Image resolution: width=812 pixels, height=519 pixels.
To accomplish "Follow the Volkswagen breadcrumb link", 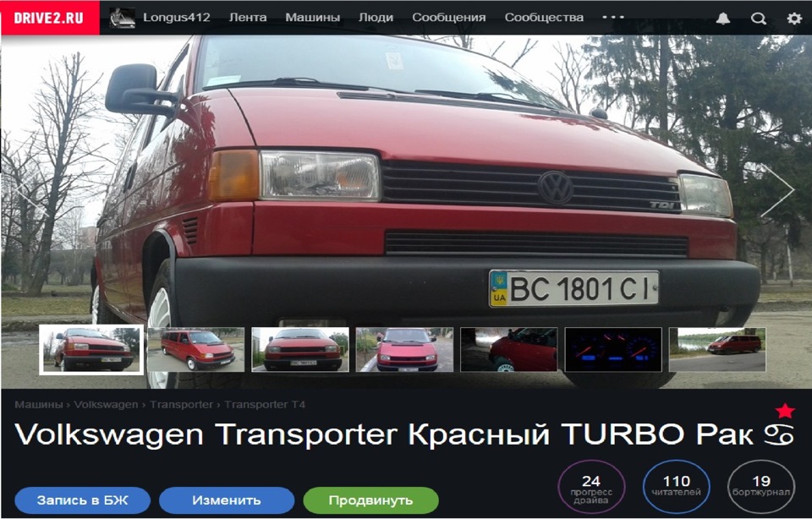I will click(106, 405).
